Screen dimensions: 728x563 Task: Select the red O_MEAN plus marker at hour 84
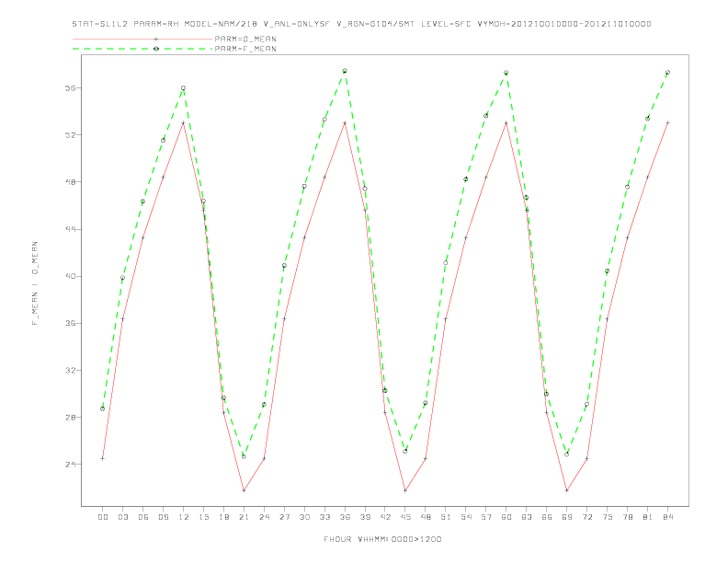[x=667, y=122]
